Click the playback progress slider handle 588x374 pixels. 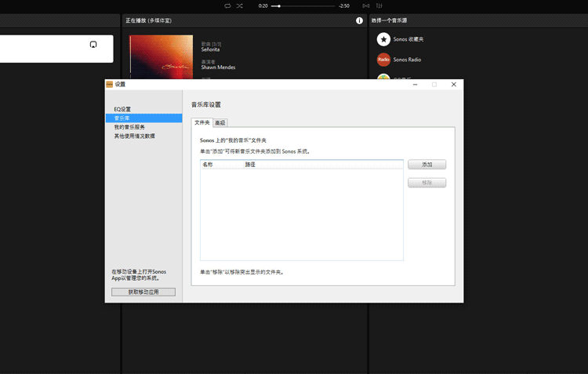[279, 6]
